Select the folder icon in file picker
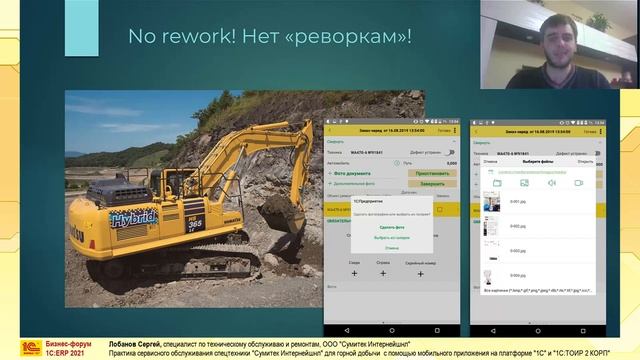This screenshot has height=360, width=640. point(497,183)
